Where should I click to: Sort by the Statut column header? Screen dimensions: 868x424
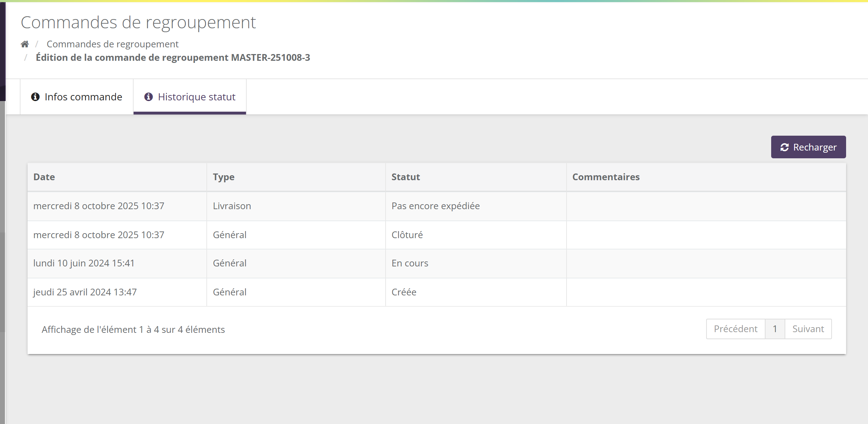[x=476, y=177]
